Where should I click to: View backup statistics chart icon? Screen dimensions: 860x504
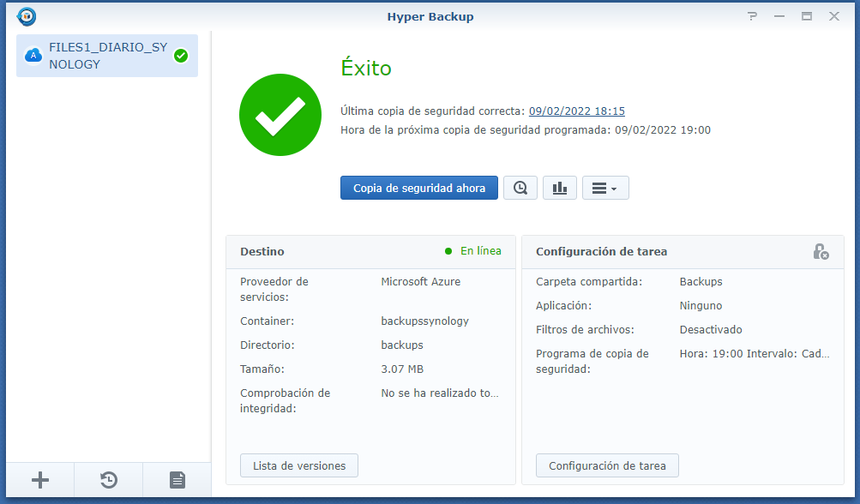(x=559, y=187)
